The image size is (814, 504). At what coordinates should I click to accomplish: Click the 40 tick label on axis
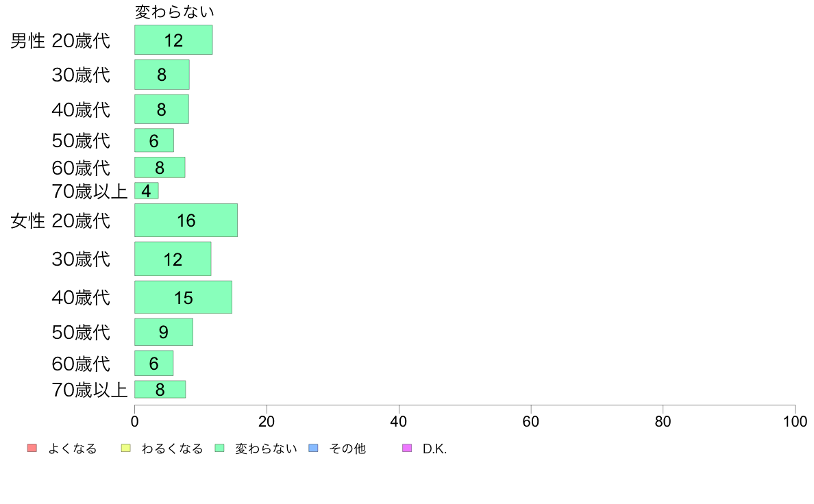click(399, 421)
